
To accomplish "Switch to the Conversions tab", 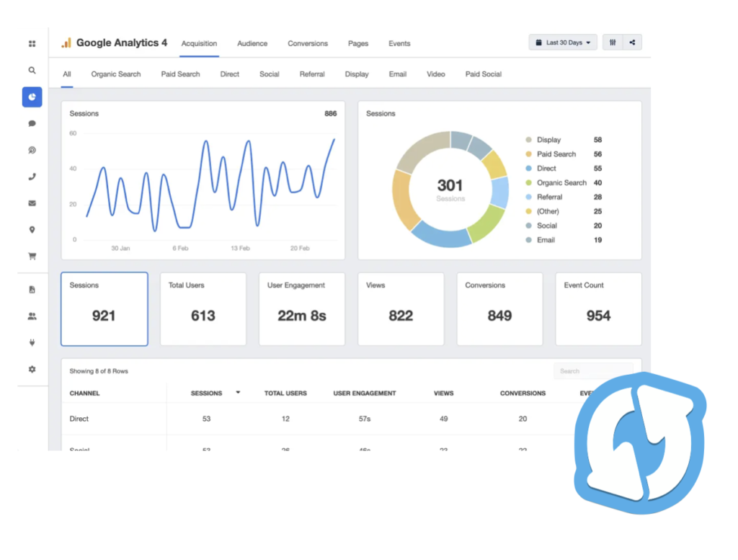I will (x=308, y=43).
